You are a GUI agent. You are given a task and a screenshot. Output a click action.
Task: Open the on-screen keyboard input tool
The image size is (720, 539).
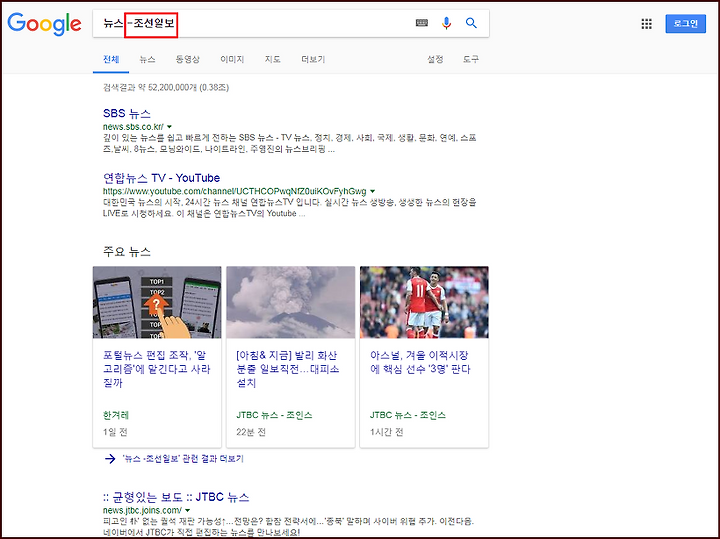pyautogui.click(x=422, y=23)
